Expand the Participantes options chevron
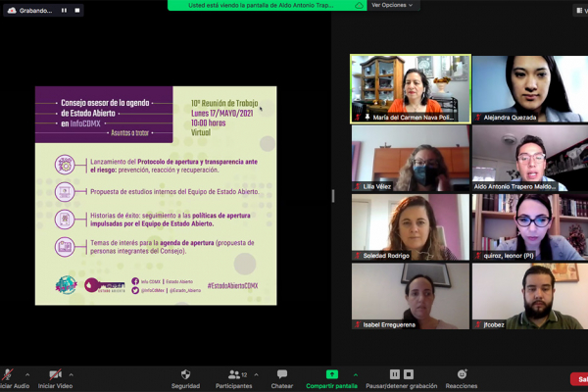This screenshot has height=392, width=588. point(256,374)
